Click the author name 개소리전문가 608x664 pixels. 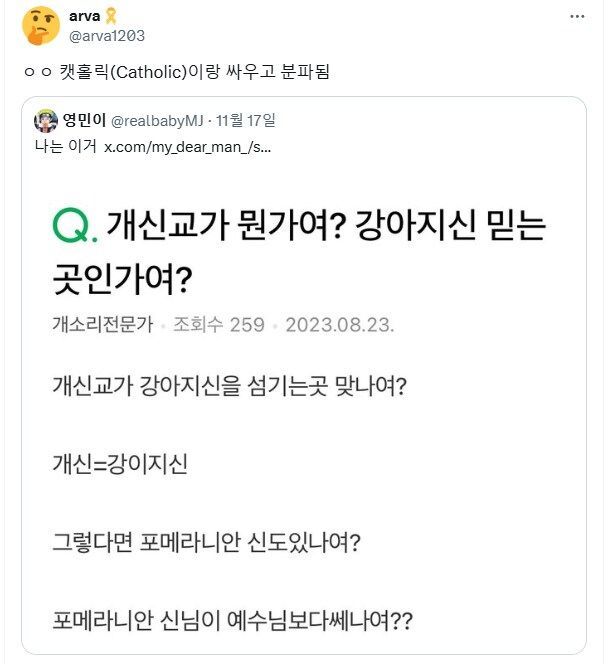tap(105, 325)
